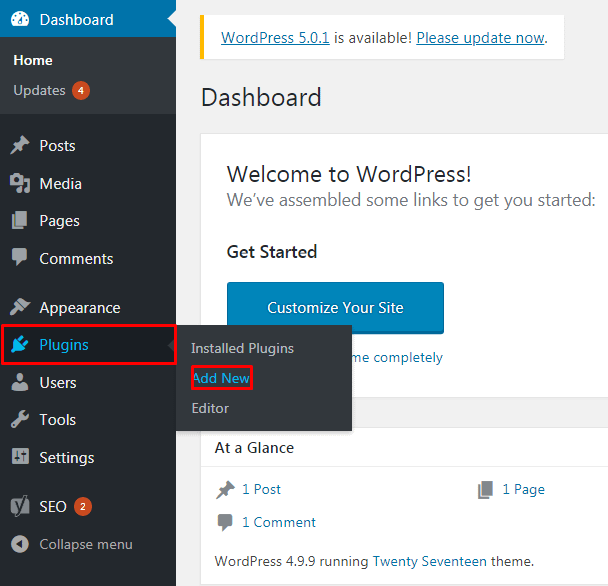
Task: Click the Collapse menu arrow icon
Action: (20, 544)
